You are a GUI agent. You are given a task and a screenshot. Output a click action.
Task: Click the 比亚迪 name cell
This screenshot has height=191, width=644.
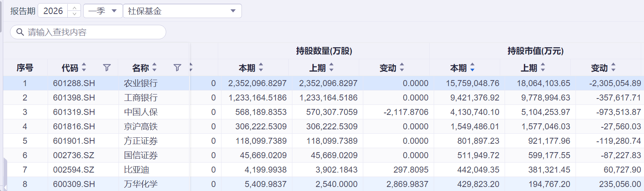(137, 170)
